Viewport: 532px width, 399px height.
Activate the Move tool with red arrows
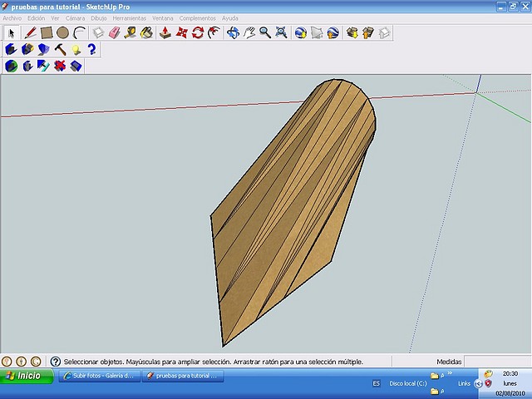click(x=182, y=33)
